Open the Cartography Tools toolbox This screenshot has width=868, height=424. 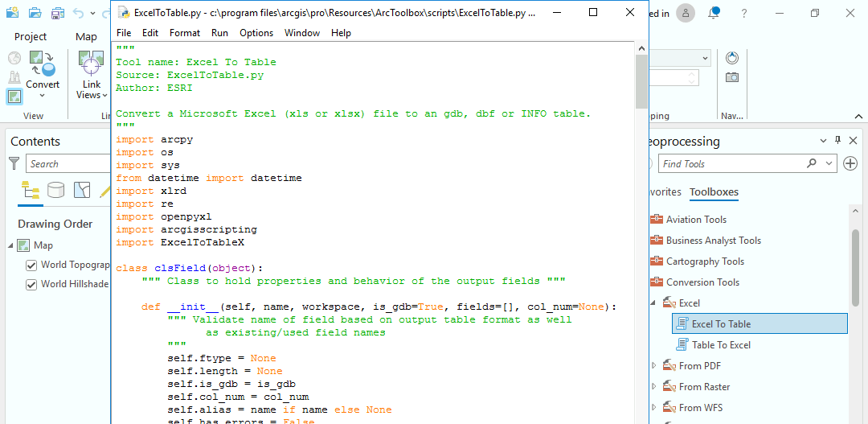[x=706, y=261]
